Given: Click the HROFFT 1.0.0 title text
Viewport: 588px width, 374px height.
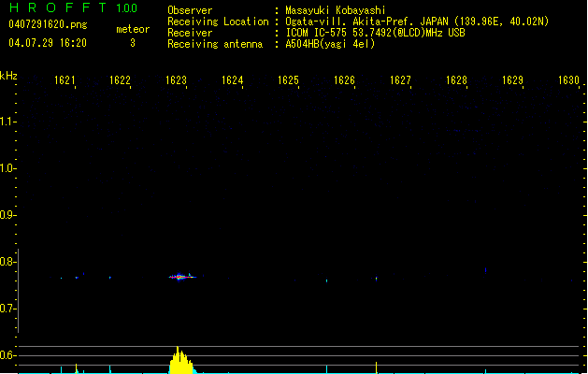Looking at the screenshot, I should (x=74, y=7).
